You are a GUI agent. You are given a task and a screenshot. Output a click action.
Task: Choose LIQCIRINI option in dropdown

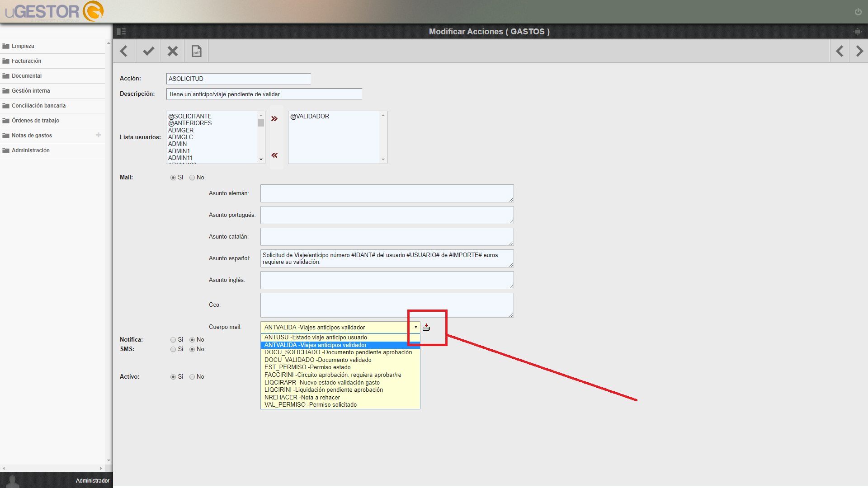tap(340, 390)
